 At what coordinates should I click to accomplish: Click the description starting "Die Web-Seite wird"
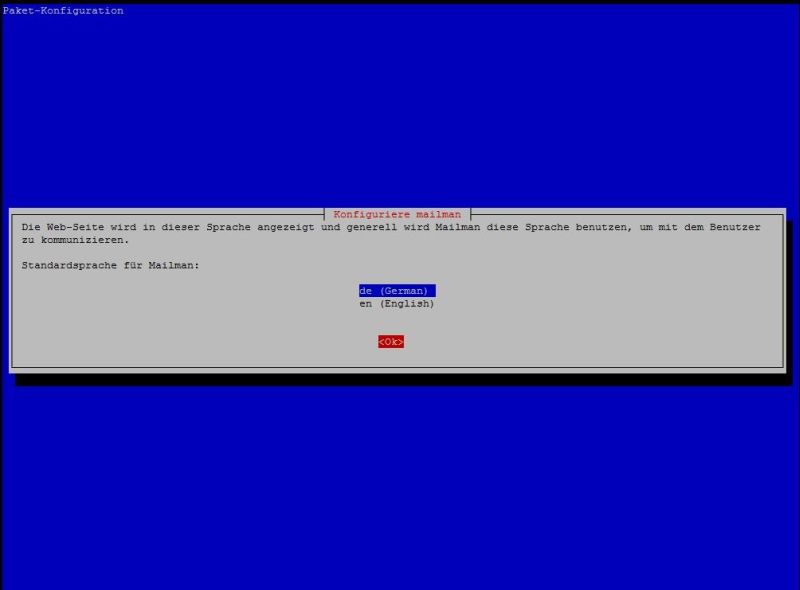391,233
